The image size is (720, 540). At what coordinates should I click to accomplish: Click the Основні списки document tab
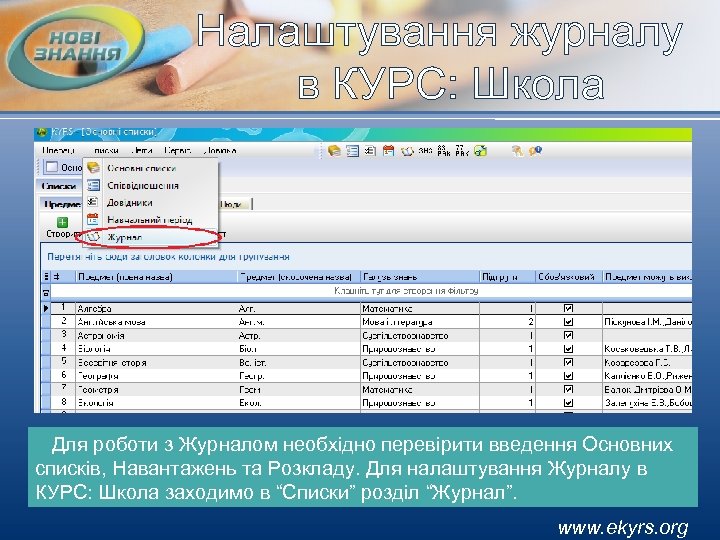click(63, 168)
